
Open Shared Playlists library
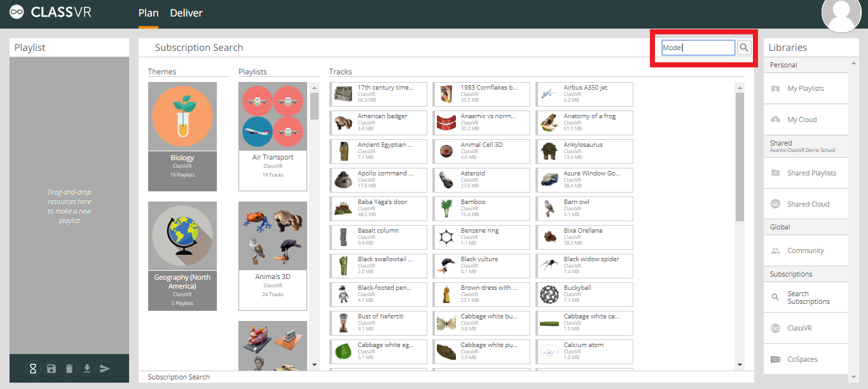coord(806,173)
